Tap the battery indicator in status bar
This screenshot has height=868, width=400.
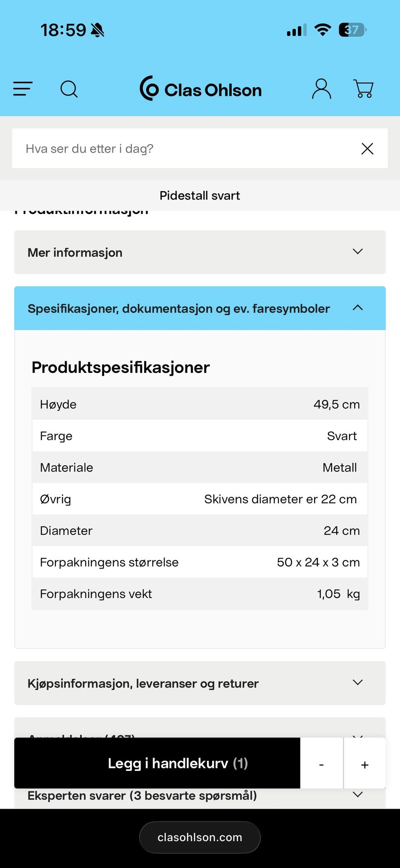(352, 30)
